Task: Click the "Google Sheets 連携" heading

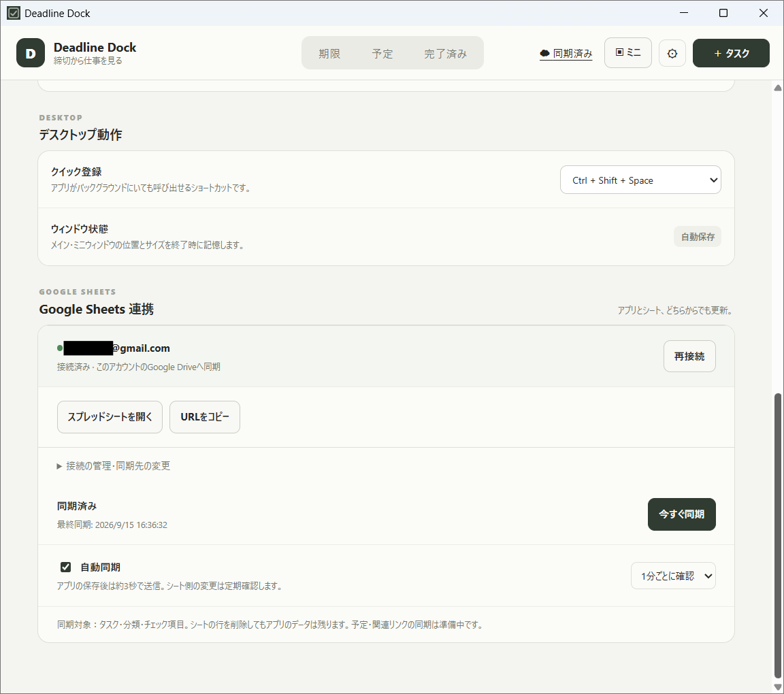Action: click(97, 310)
